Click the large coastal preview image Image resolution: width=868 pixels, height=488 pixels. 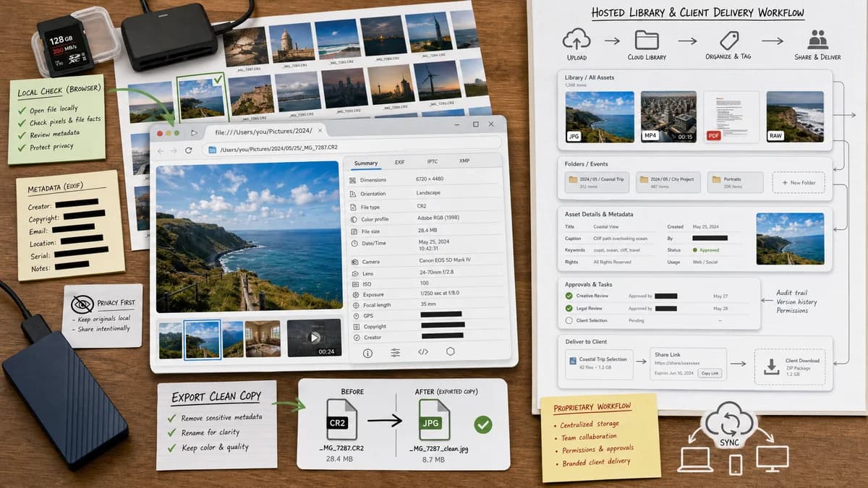(248, 236)
